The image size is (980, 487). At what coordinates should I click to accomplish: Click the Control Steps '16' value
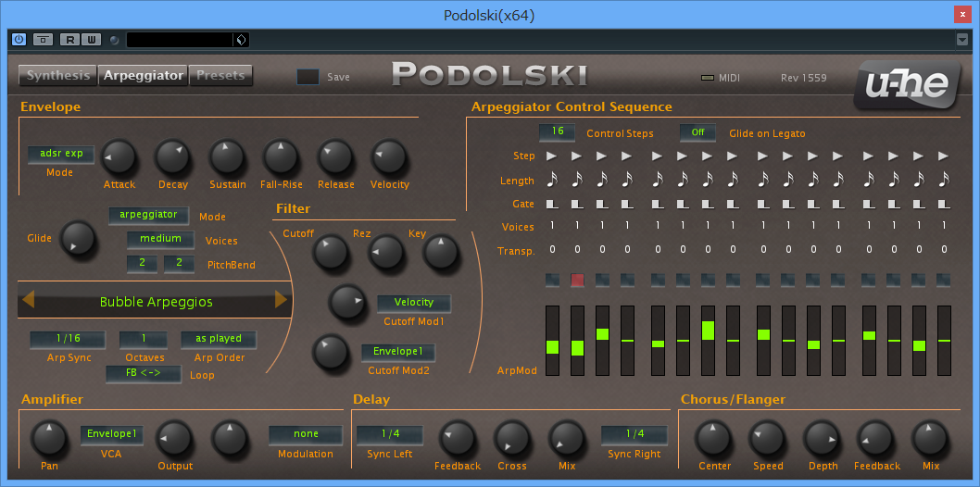[557, 132]
